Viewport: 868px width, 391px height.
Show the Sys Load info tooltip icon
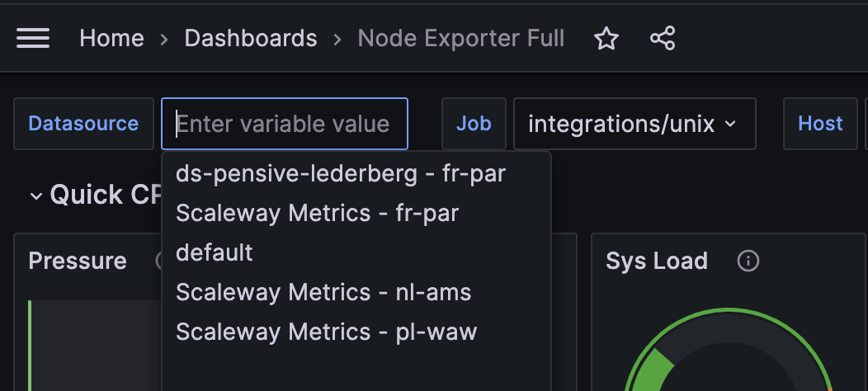(748, 261)
